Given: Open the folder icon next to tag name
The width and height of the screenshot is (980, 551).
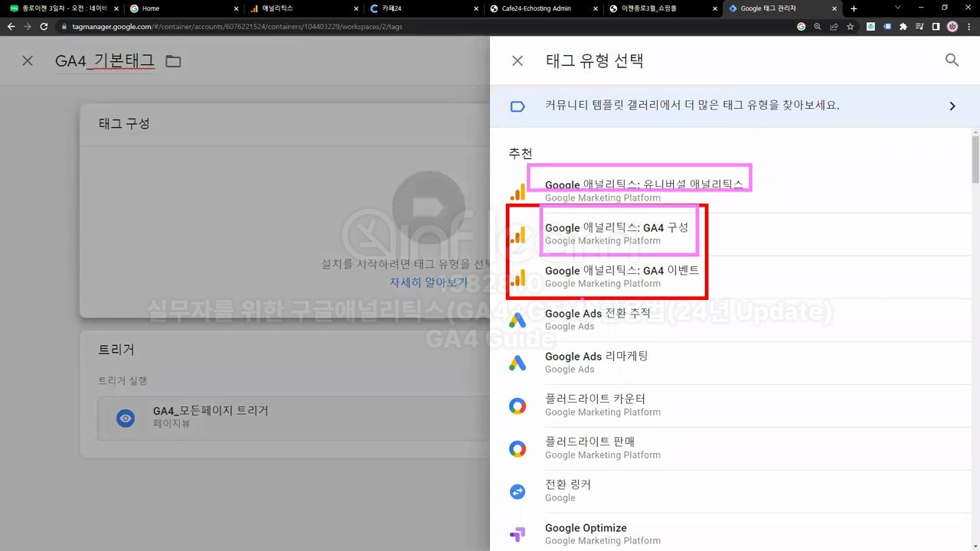Looking at the screenshot, I should [x=174, y=61].
